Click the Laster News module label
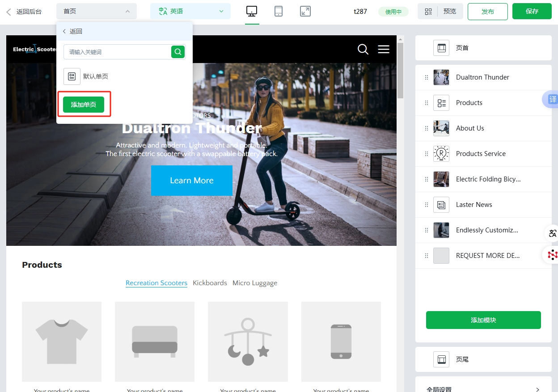558x392 pixels. pos(474,205)
